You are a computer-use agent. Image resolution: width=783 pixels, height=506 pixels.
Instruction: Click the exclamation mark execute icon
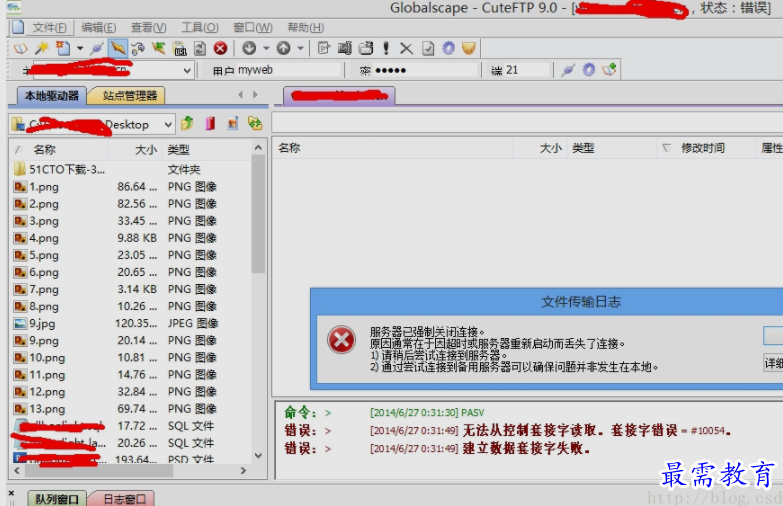386,48
